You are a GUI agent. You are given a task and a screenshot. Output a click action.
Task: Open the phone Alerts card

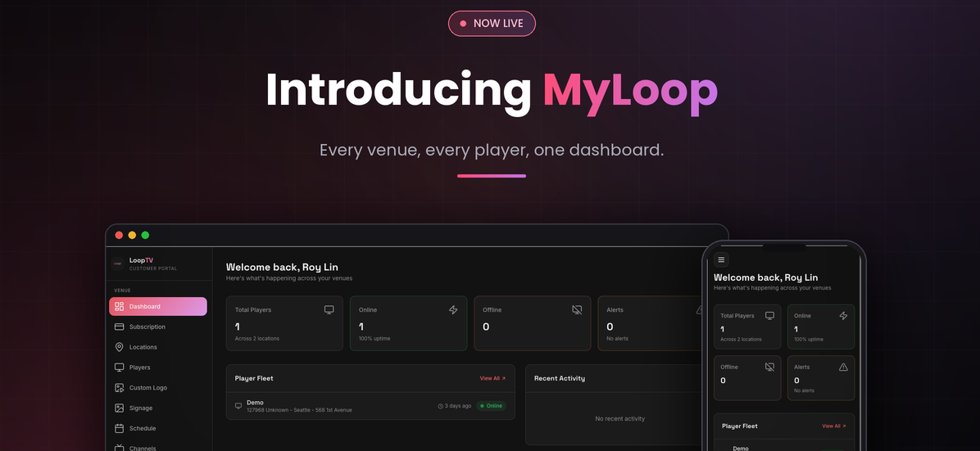820,378
